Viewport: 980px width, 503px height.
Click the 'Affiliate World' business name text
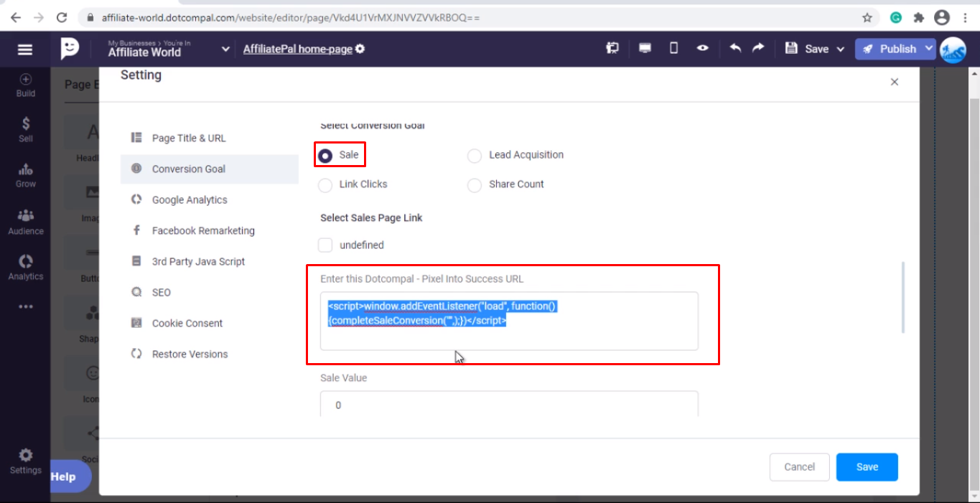(x=145, y=52)
